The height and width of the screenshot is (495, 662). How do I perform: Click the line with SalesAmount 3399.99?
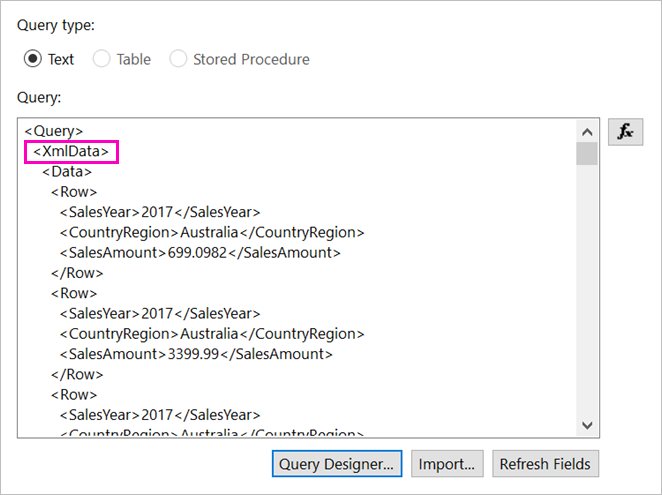196,354
